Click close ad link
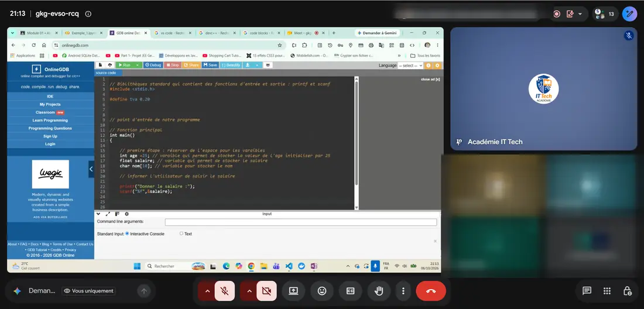This screenshot has width=644, height=309. coord(430,79)
